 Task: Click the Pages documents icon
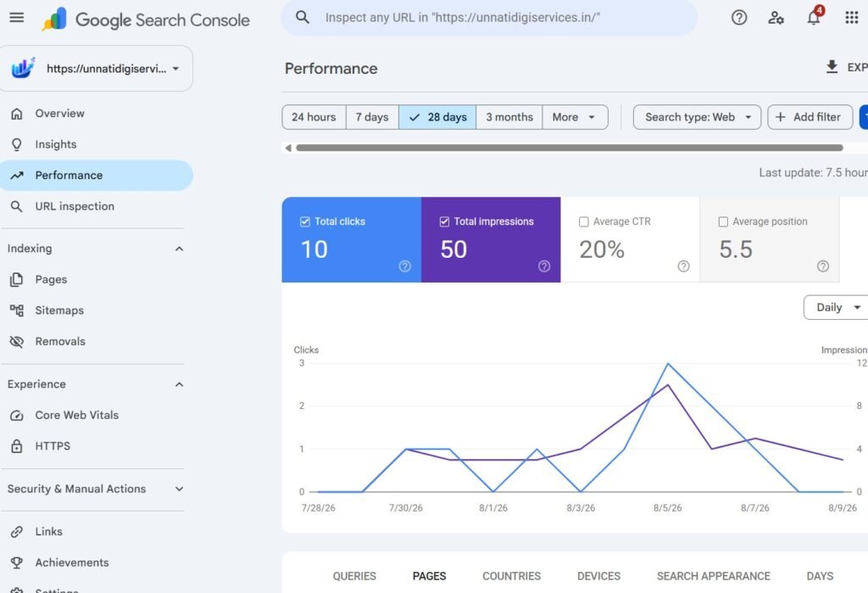17,280
